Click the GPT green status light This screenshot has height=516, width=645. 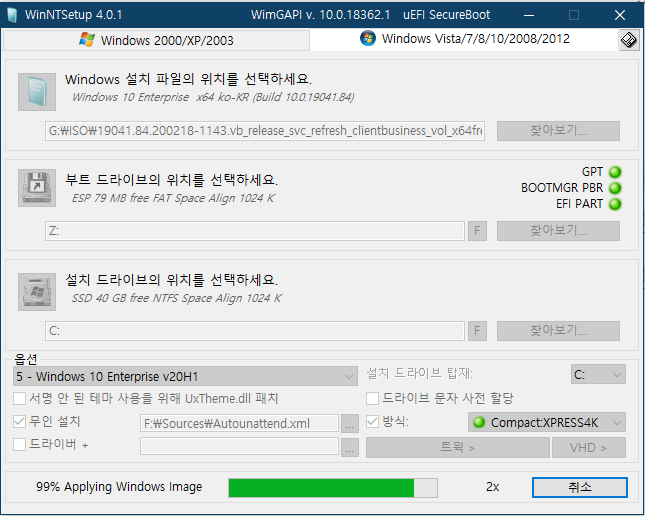(x=615, y=172)
